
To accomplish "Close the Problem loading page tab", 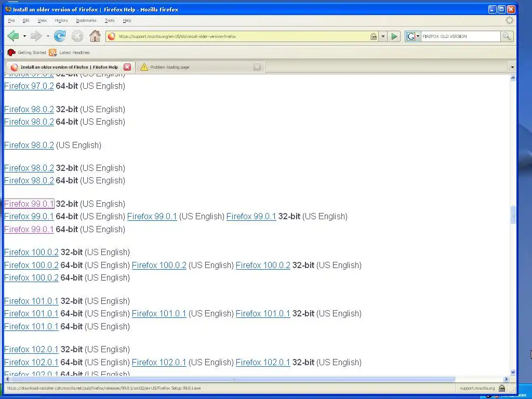I will 257,67.
